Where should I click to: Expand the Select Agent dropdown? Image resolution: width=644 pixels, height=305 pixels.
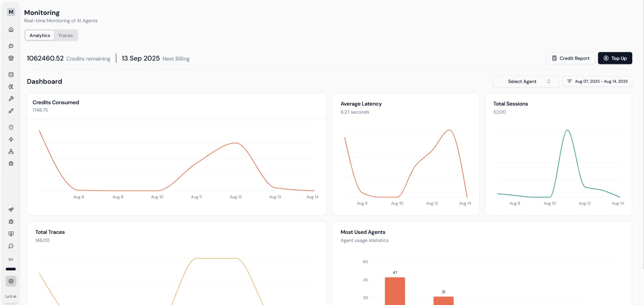(526, 81)
